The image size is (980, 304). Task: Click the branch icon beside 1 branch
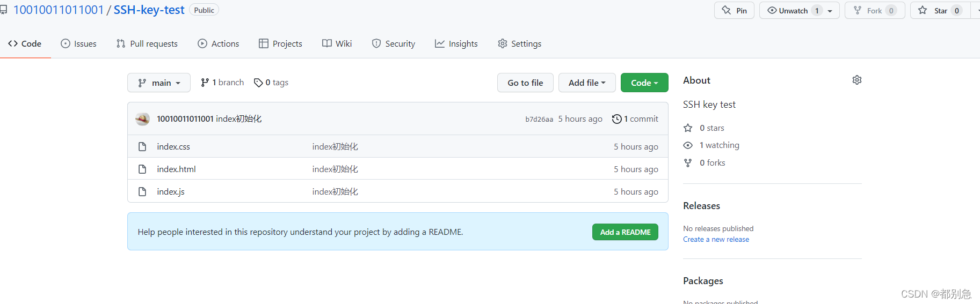pyautogui.click(x=205, y=83)
